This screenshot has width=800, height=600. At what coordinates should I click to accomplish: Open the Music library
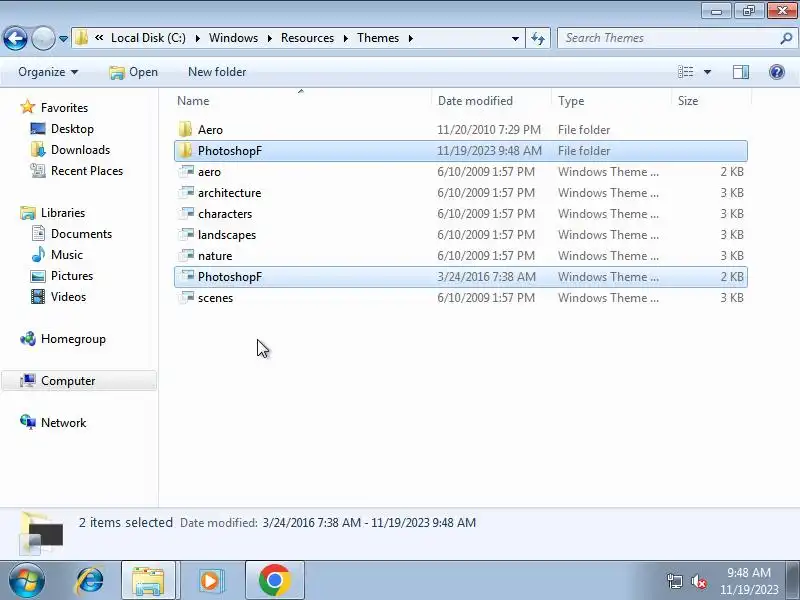point(57,254)
